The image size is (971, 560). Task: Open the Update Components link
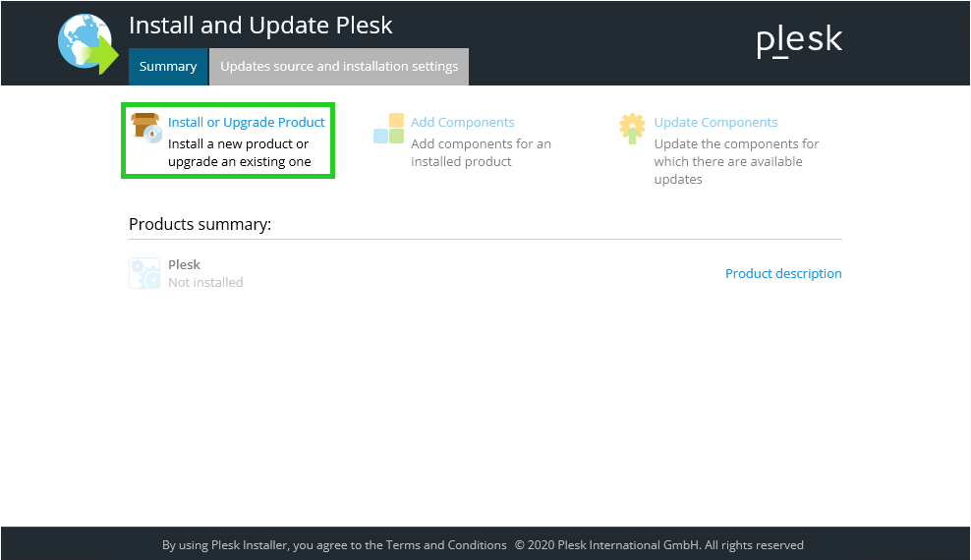tap(715, 123)
